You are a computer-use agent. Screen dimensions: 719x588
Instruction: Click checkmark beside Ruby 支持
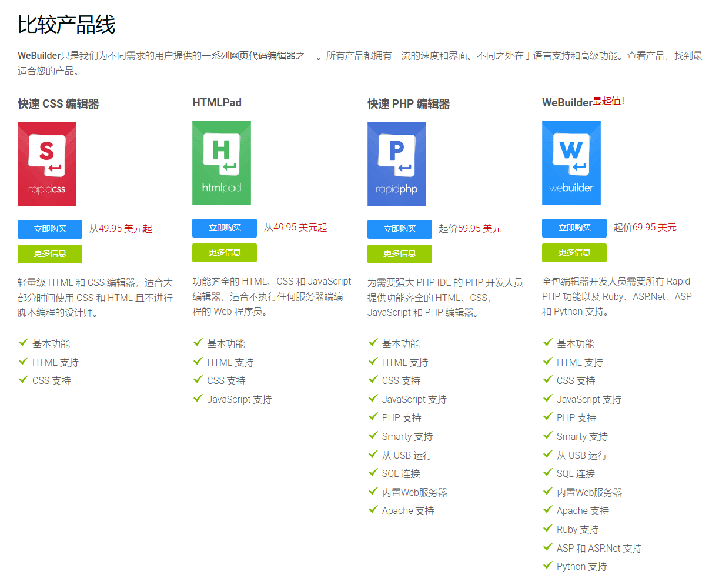pyautogui.click(x=548, y=529)
